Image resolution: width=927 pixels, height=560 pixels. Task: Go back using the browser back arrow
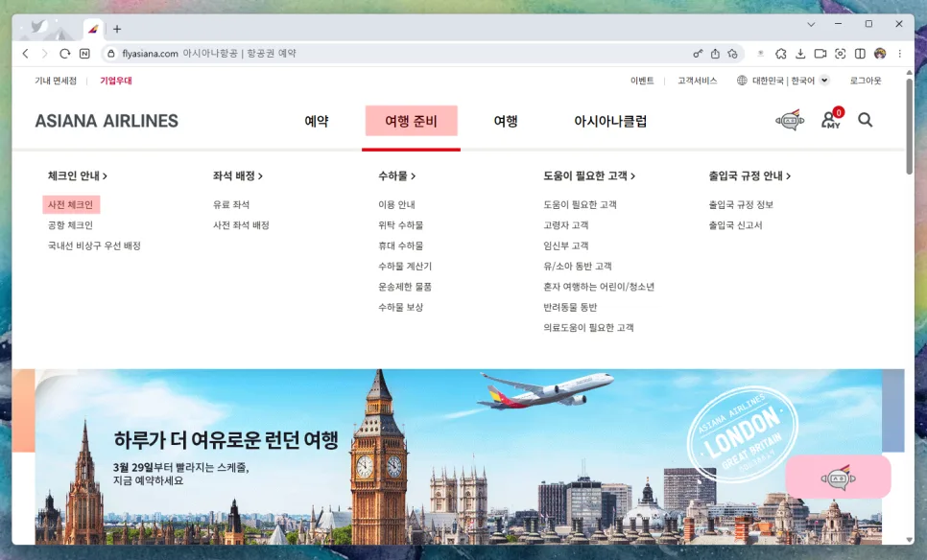[25, 53]
